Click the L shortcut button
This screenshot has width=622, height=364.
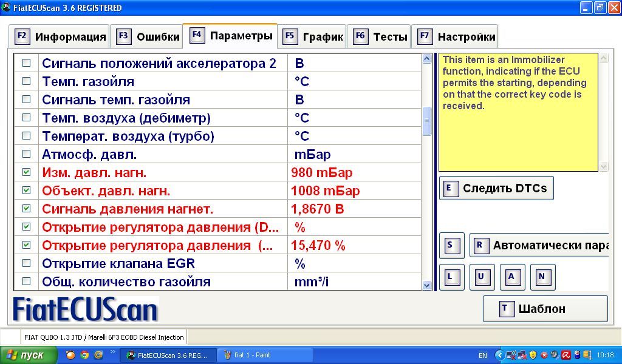(451, 277)
